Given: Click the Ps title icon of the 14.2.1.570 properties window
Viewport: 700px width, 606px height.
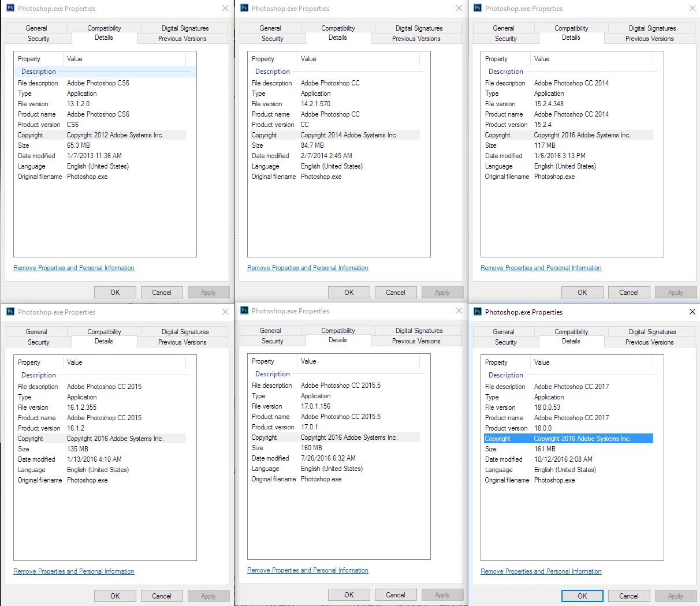Looking at the screenshot, I should (x=244, y=8).
